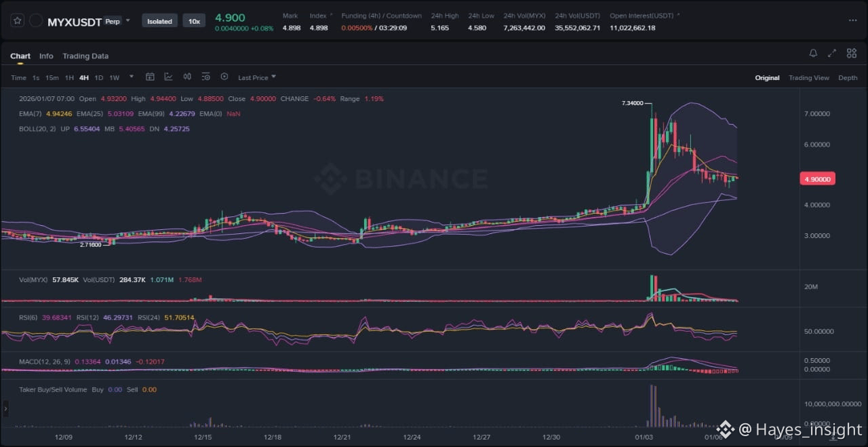Screen dimensions: 868x447
Task: Select the Time line-chart interval
Action: tap(18, 78)
